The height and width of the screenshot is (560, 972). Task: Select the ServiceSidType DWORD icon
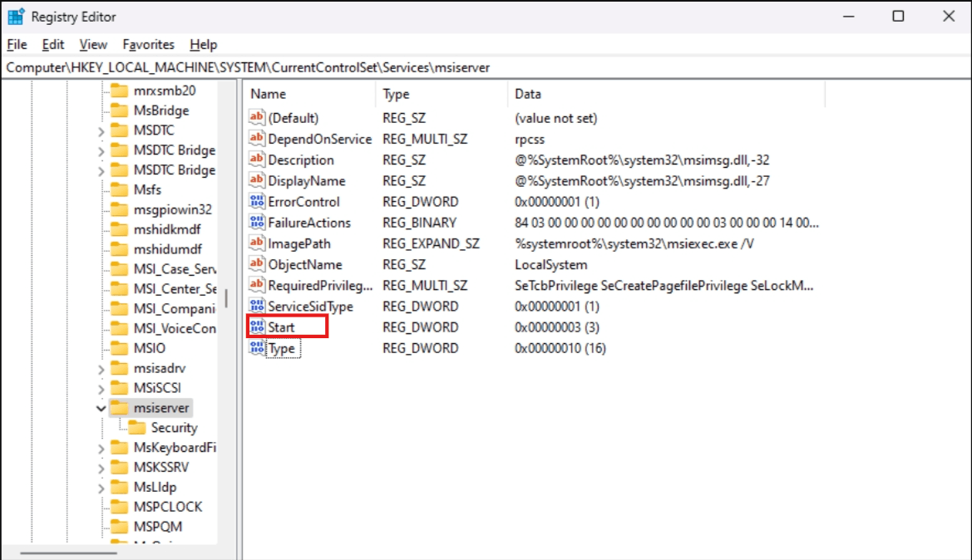pos(257,306)
